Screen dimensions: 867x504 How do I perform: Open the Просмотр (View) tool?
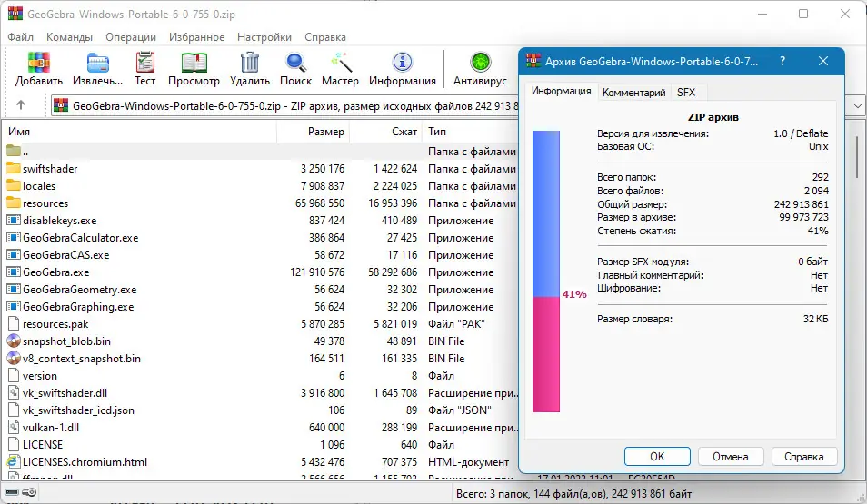coord(194,63)
